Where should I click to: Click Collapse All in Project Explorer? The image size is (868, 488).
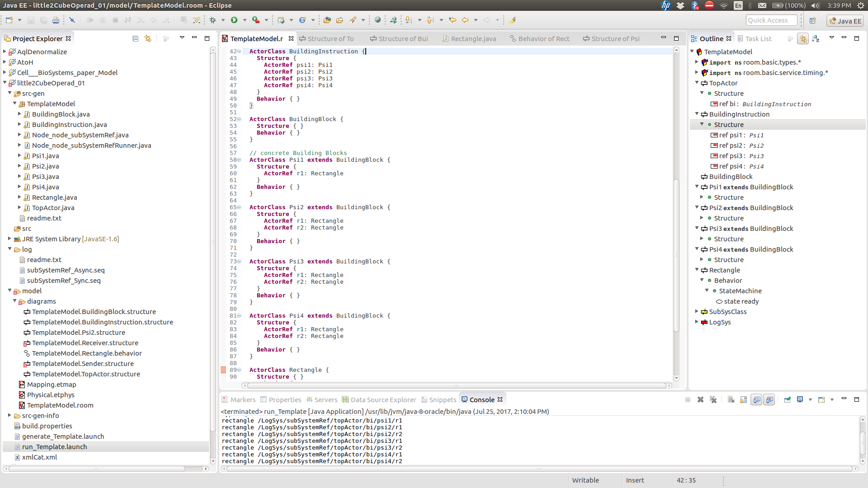[135, 38]
